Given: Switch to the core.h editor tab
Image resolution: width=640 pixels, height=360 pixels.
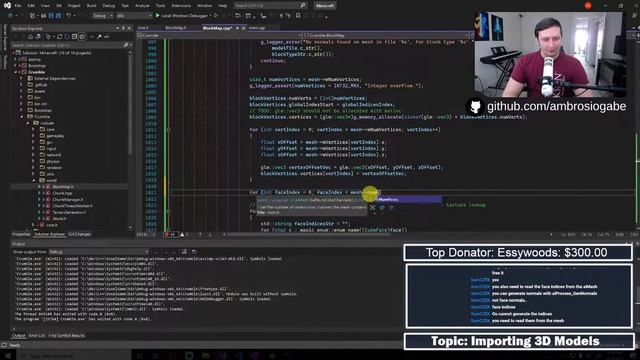Looking at the screenshot, I should [143, 28].
